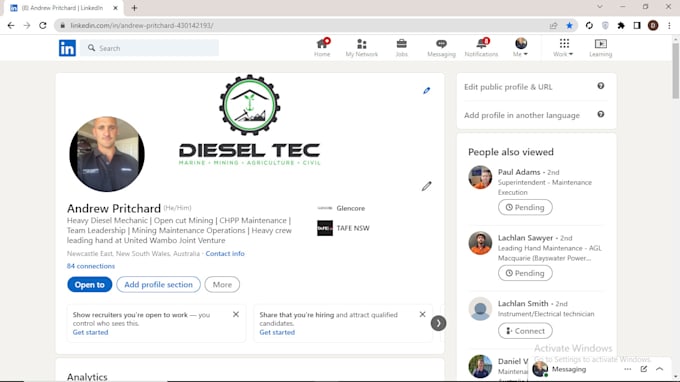This screenshot has width=680, height=382.
Task: Open Paul Adams's profile name
Action: (x=519, y=172)
